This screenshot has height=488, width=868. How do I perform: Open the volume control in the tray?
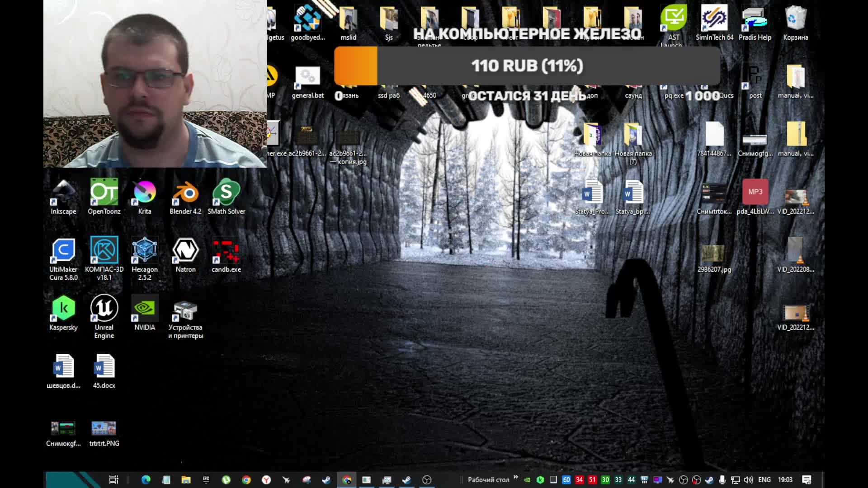click(748, 480)
